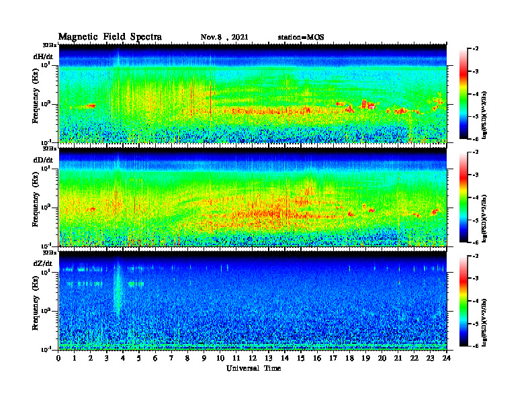Click the -6 value on dH/dt color bar
Screen dimensions: 532x411
(476, 139)
